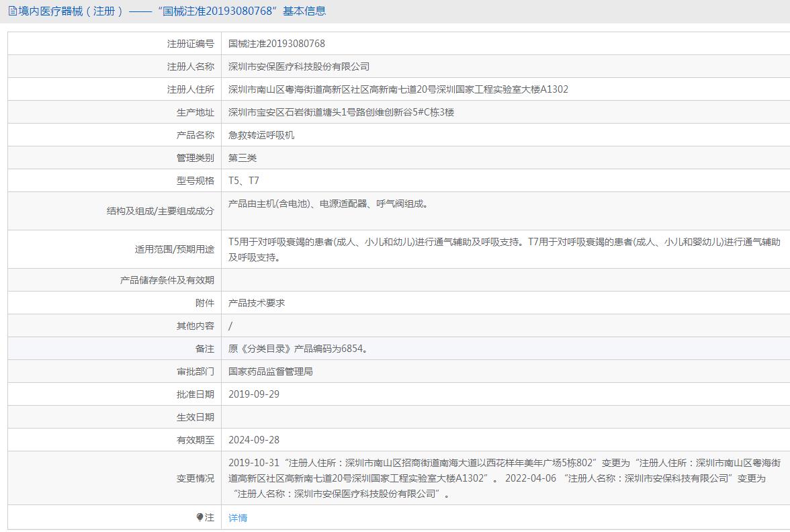Select registrant name 深圳市安保医疗科技股份有限公司
Screen dimensions: 790x532
pyautogui.click(x=299, y=66)
